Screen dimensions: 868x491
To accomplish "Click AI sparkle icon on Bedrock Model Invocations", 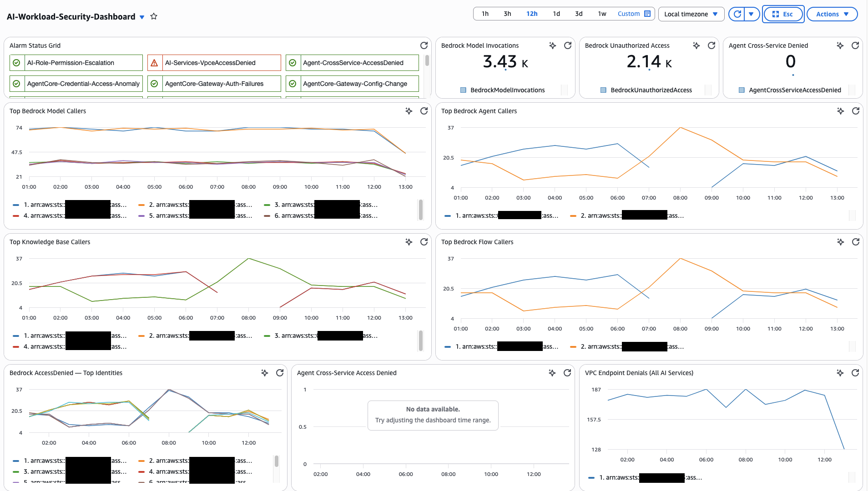I will pyautogui.click(x=553, y=45).
